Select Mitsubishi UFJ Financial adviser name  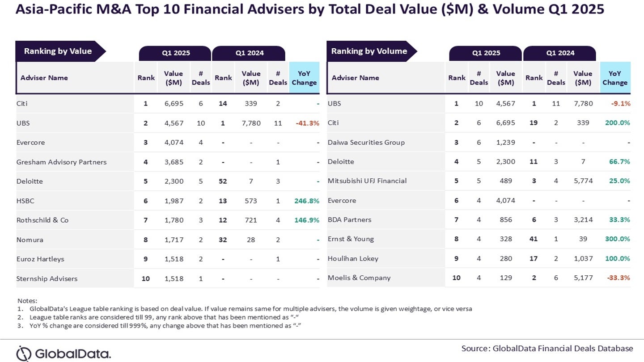click(367, 181)
